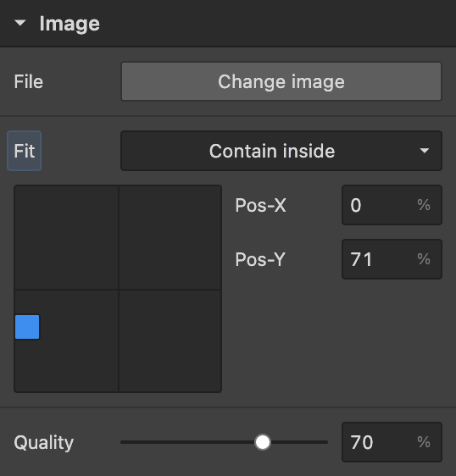The image size is (456, 476).
Task: Collapse the Image section triangle
Action: click(x=20, y=23)
